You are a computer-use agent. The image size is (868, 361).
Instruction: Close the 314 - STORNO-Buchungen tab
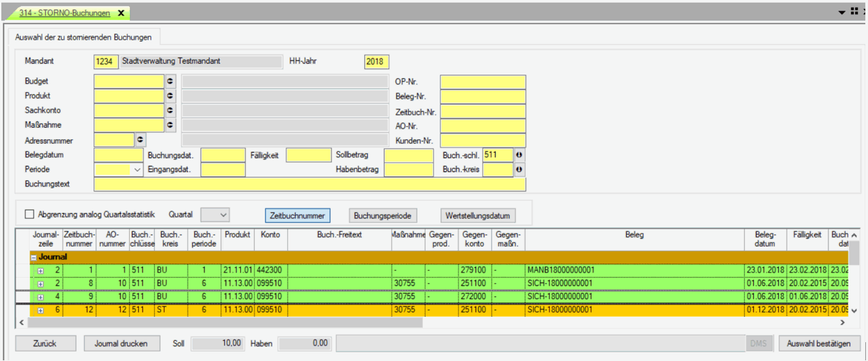pos(121,13)
